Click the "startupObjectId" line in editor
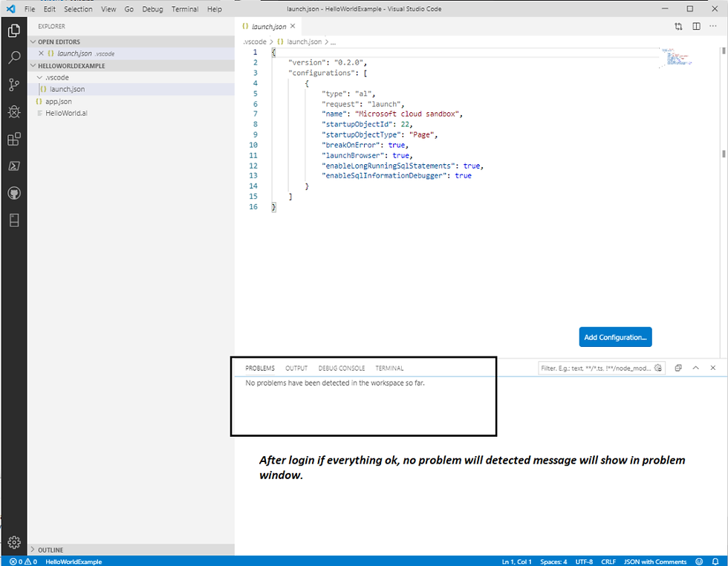The width and height of the screenshot is (728, 566). tap(367, 125)
